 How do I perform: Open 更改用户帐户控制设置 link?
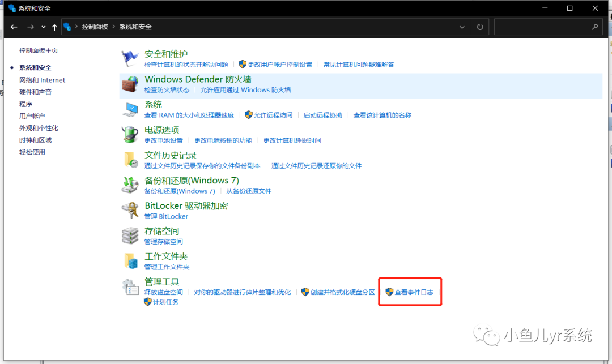[x=280, y=65]
